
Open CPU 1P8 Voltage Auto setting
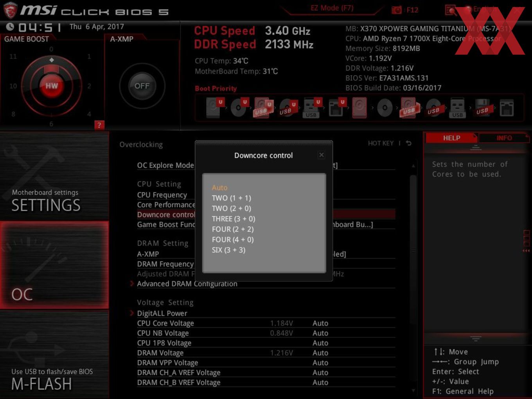320,343
